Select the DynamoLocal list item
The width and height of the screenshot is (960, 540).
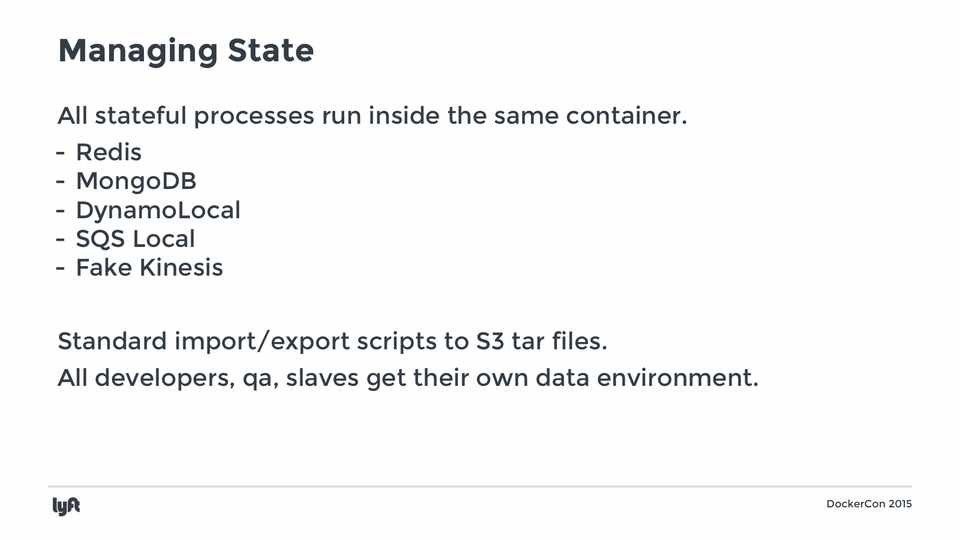point(158,211)
